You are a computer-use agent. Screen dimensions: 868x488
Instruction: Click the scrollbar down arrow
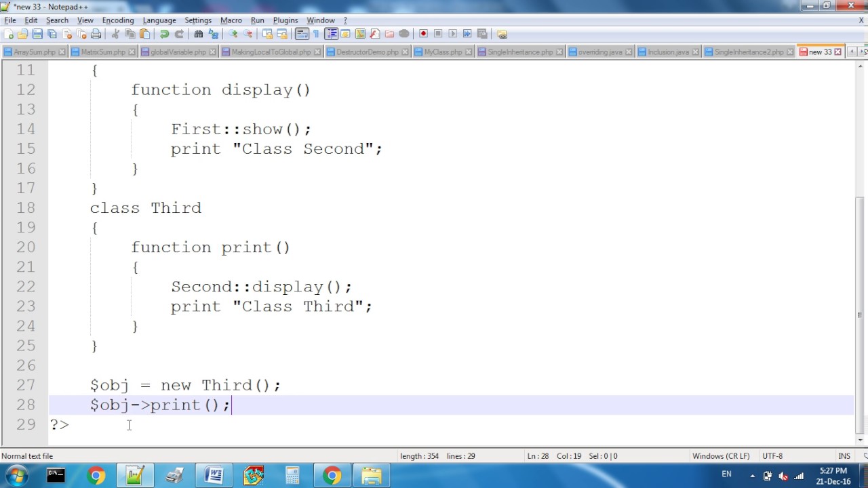coord(861,440)
